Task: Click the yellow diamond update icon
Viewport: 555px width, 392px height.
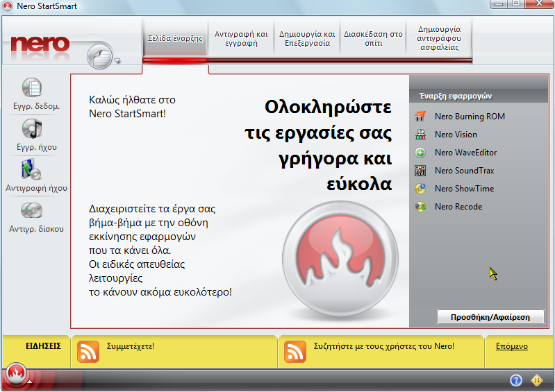Action: coord(537,380)
